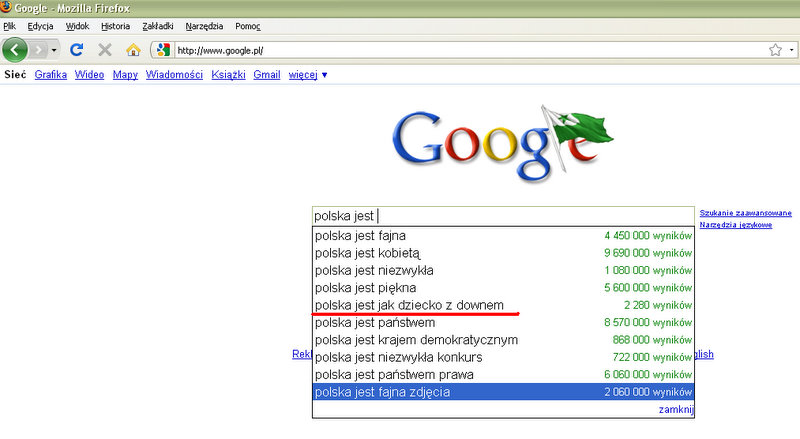Open the Widok menu
Screen dimensions: 800x439
coord(78,26)
